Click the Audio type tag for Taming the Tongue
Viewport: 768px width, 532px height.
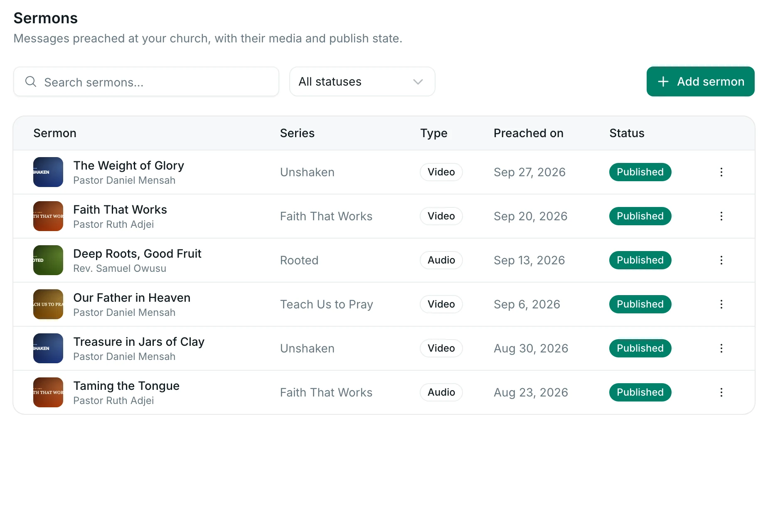coord(441,392)
